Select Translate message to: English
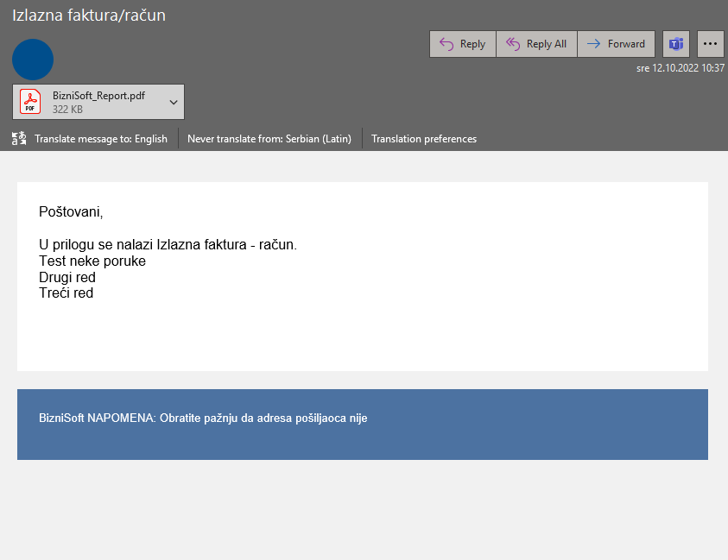The height and width of the screenshot is (560, 728). (100, 139)
